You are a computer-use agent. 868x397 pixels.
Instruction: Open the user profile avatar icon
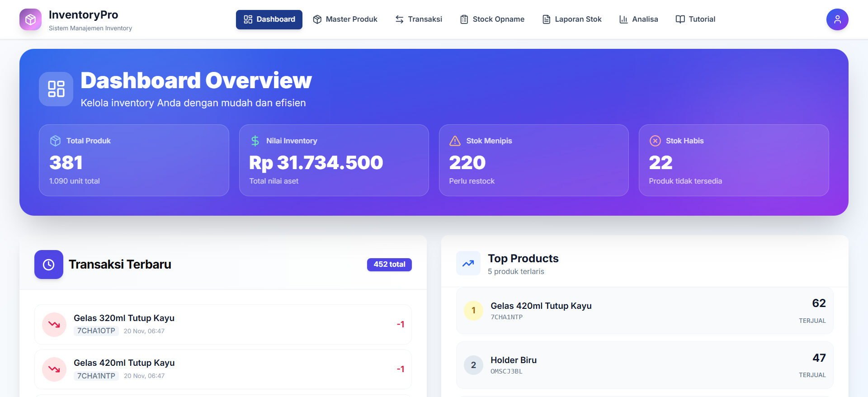[x=837, y=19]
